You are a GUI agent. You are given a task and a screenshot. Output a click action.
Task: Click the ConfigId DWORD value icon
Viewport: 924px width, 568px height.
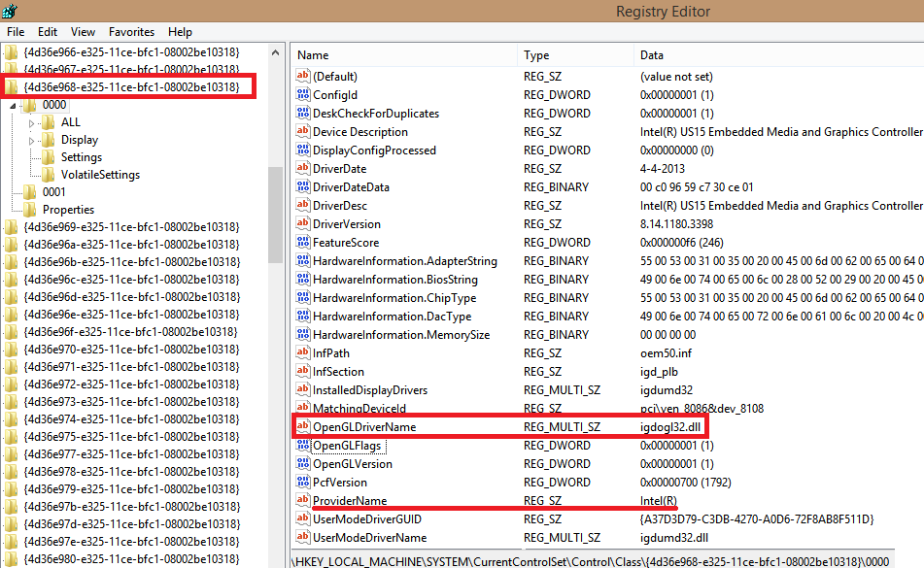point(303,94)
